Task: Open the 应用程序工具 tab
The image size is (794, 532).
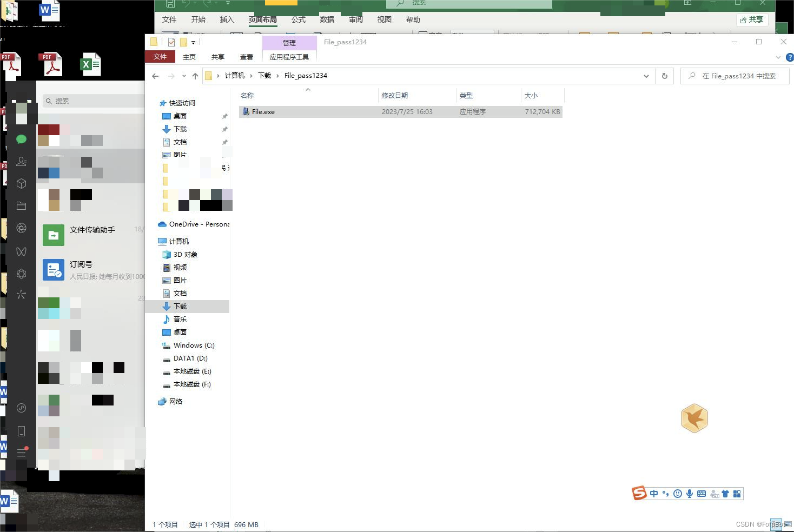Action: point(289,57)
